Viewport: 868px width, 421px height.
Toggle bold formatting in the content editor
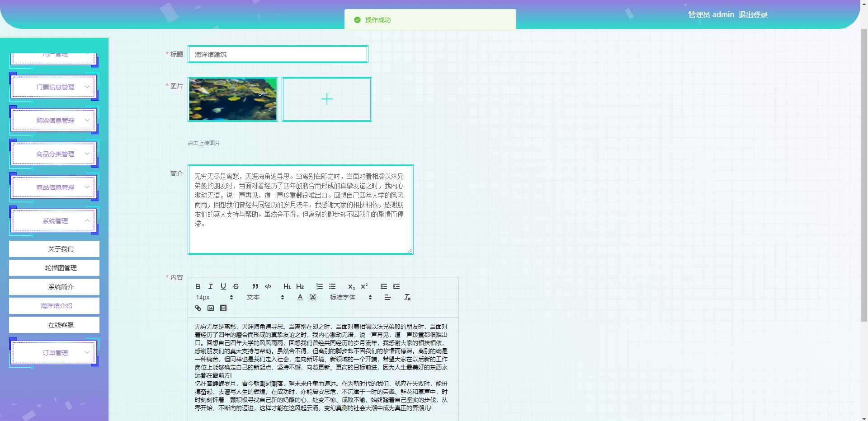click(x=198, y=286)
